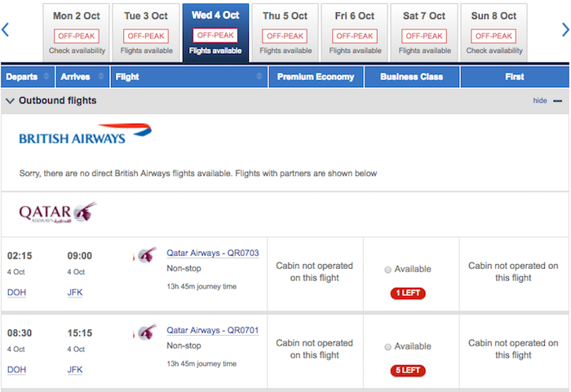
Task: Click DOH airport link on 08:30 flight
Action: point(17,369)
